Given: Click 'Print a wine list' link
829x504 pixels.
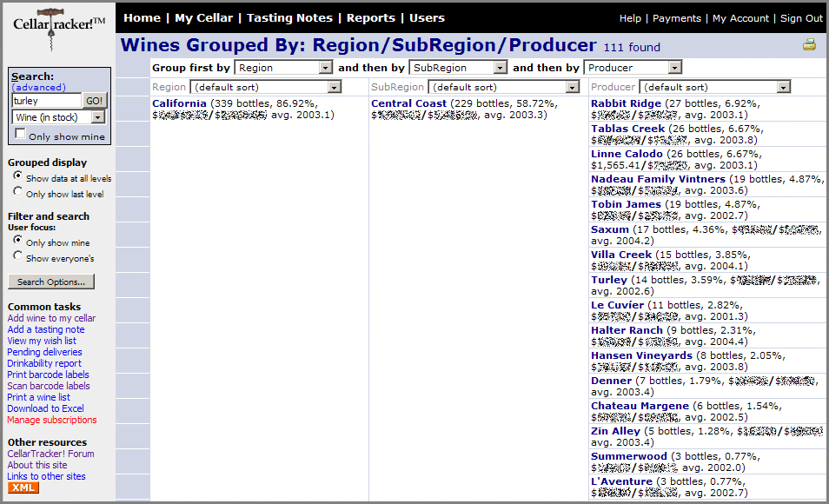Looking at the screenshot, I should click(x=38, y=397).
